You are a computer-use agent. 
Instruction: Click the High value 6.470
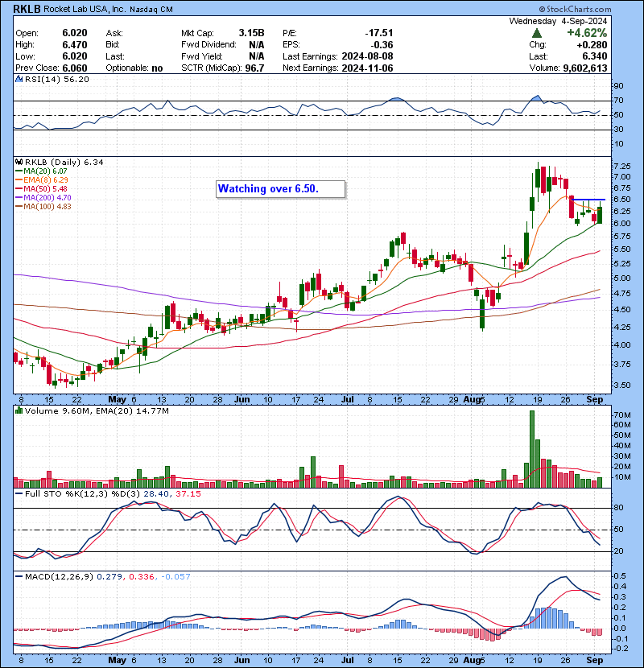pos(75,45)
